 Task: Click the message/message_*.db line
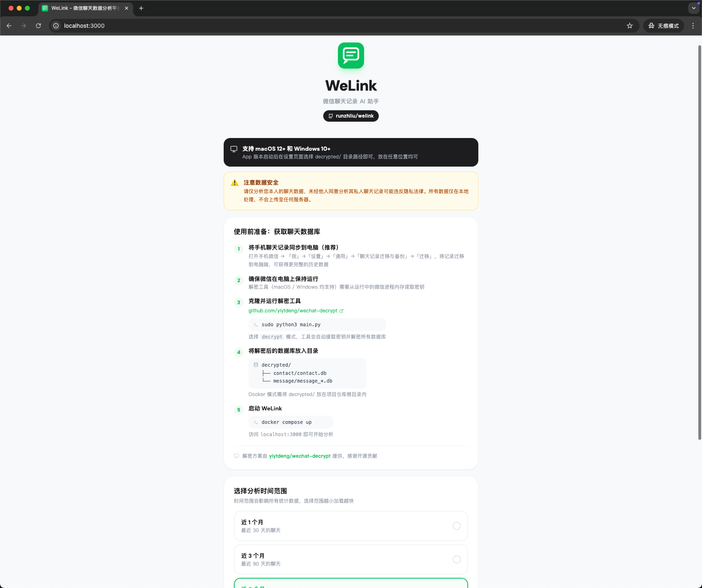[x=303, y=381]
